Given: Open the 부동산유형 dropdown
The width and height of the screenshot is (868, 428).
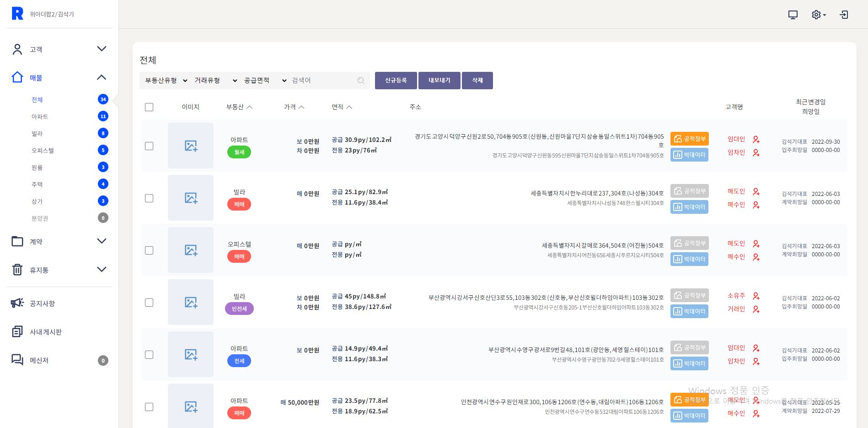Looking at the screenshot, I should [166, 81].
